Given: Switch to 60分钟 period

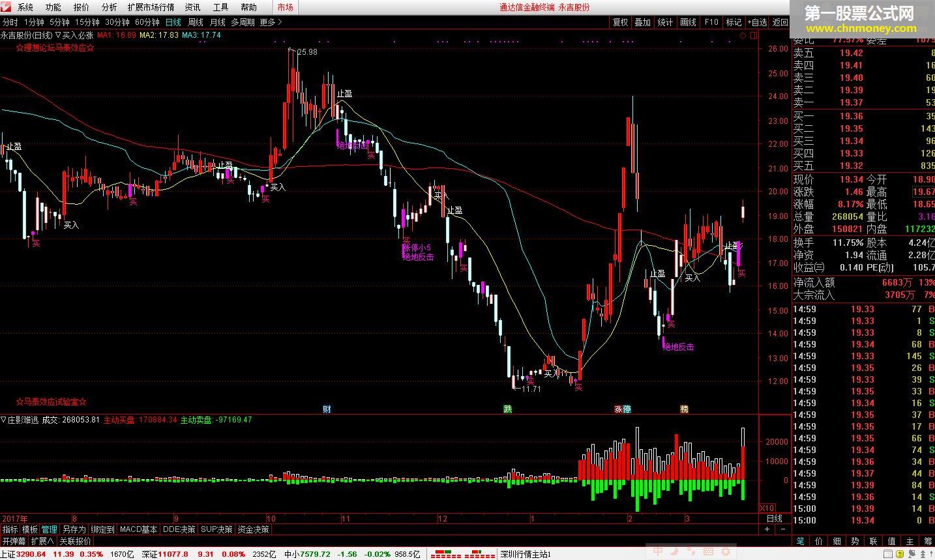Looking at the screenshot, I should coord(147,22).
